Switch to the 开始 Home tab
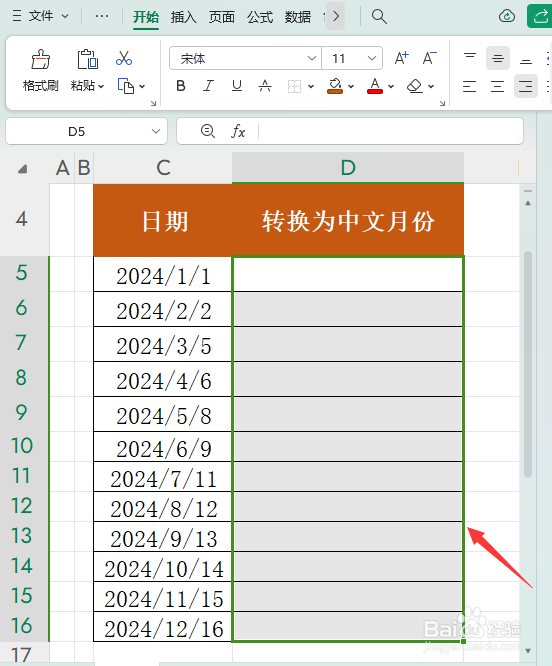552x666 pixels. (146, 17)
